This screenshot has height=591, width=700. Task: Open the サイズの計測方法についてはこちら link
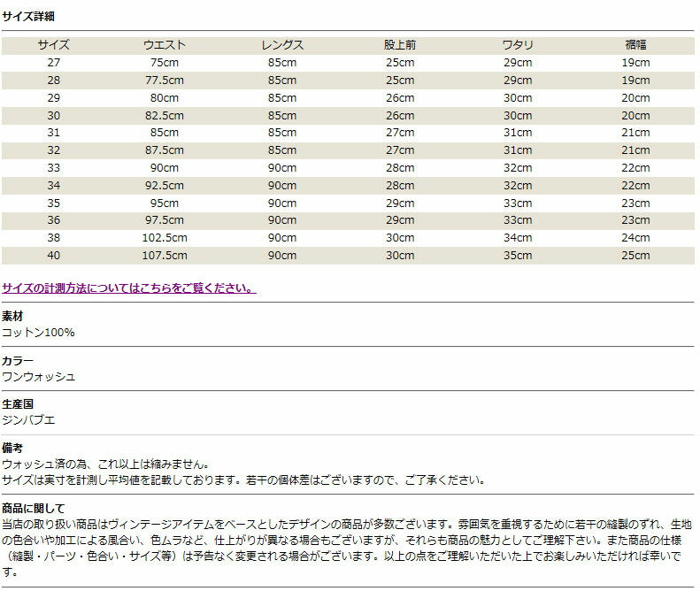[128, 288]
